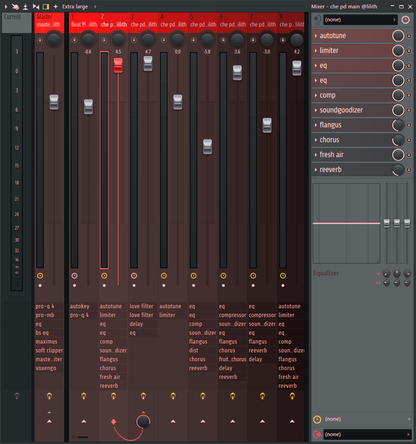This screenshot has height=444, width=416.
Task: Mute insert 5 track via its LED
Action: coord(193,40)
